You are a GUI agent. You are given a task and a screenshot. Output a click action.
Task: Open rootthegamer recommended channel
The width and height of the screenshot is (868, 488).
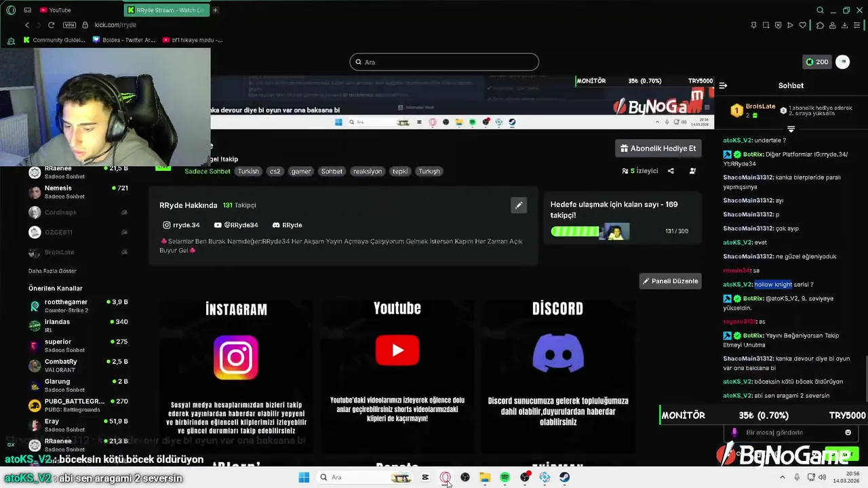(x=78, y=306)
